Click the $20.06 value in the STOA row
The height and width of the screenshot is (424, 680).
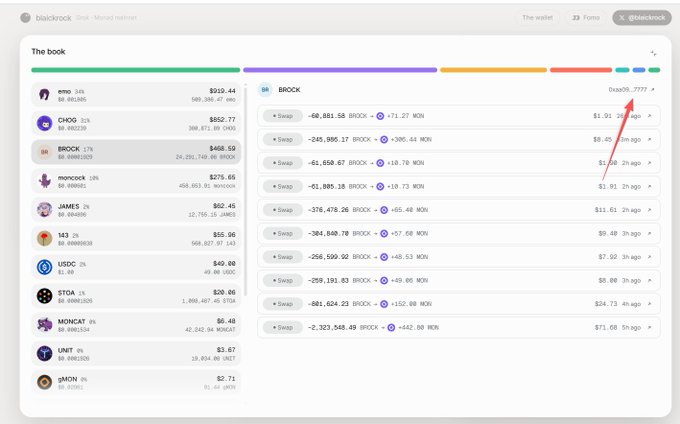click(x=224, y=292)
